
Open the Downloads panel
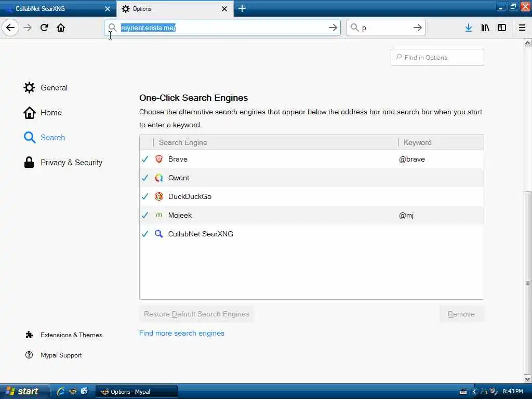click(x=469, y=28)
